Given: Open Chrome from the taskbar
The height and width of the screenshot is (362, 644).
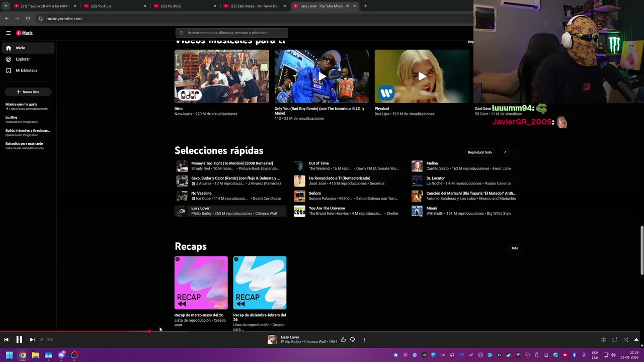Looking at the screenshot, I should [x=23, y=355].
